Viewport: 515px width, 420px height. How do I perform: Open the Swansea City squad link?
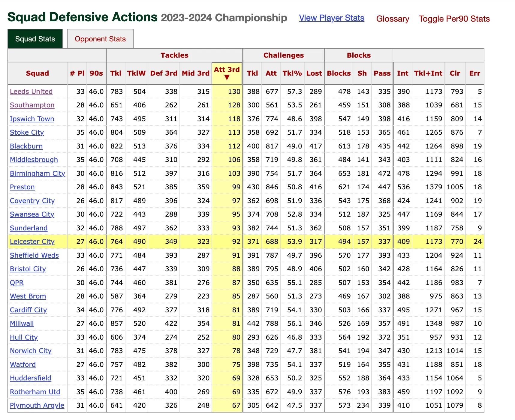pos(32,214)
